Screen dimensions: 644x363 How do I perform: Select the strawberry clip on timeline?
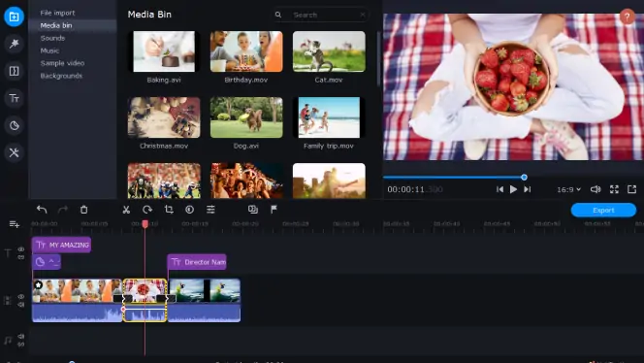coord(145,300)
